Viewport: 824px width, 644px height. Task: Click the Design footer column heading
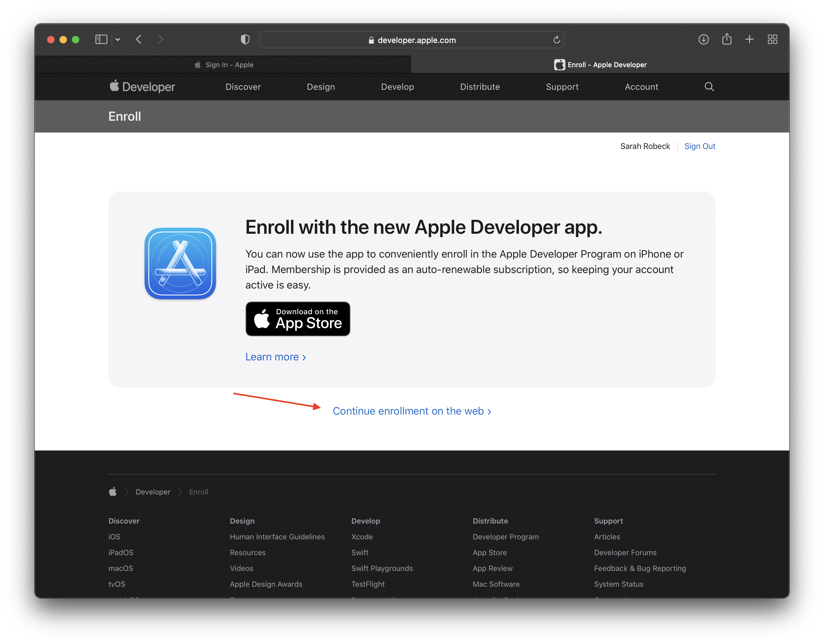tap(242, 521)
